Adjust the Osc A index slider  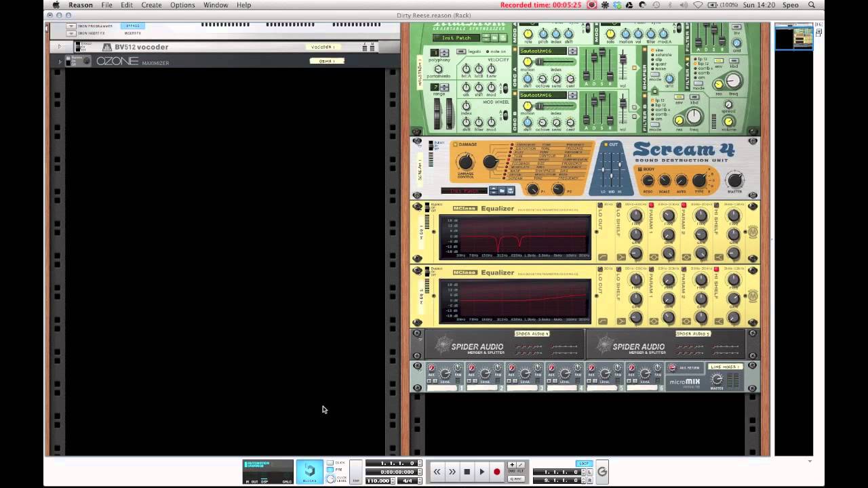pyautogui.click(x=556, y=62)
